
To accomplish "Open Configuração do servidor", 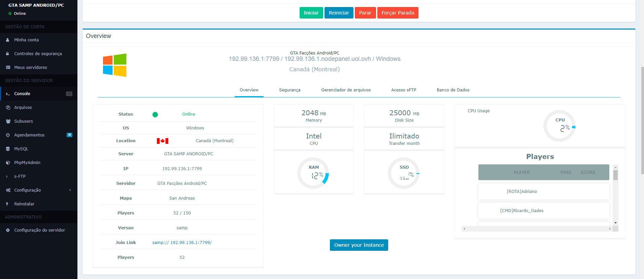I will [x=39, y=230].
